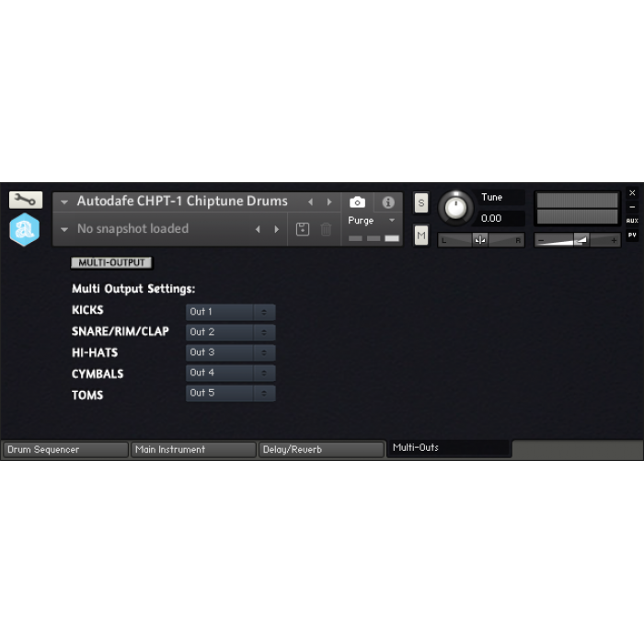Click the Multi Output Settings heading
The height and width of the screenshot is (644, 644).
tap(133, 289)
